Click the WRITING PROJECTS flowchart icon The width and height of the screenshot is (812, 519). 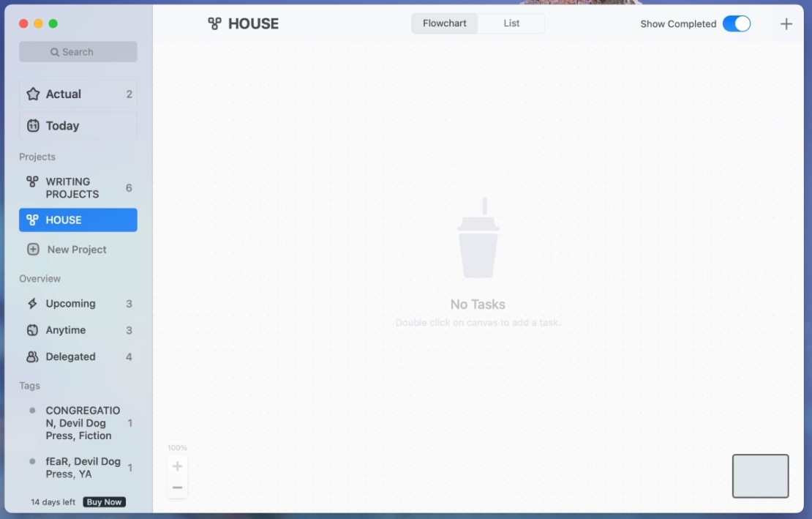click(x=31, y=182)
